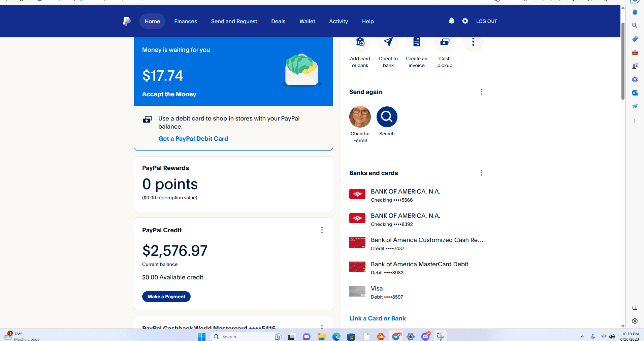Click Edge sidebar hide panel icon
644x341 pixels.
point(635,308)
